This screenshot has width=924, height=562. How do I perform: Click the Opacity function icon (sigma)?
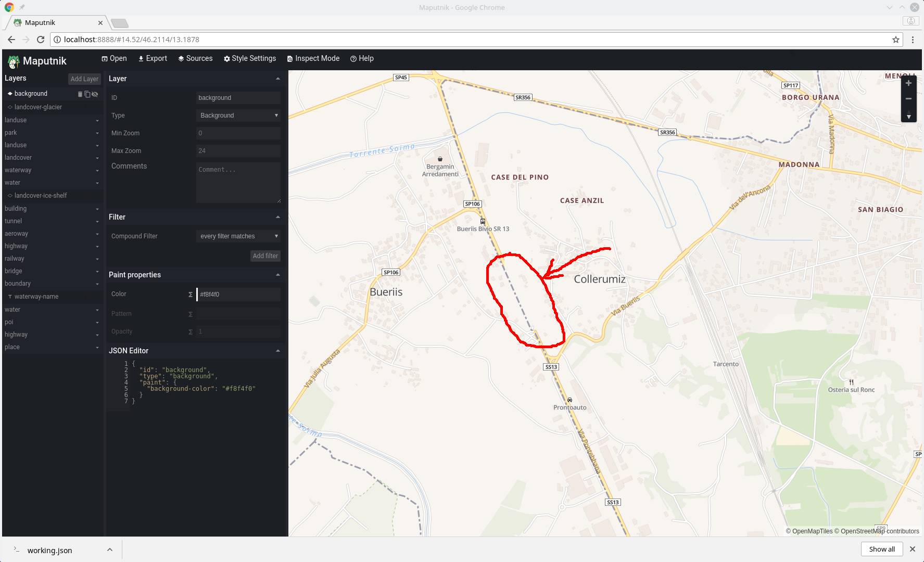point(190,331)
